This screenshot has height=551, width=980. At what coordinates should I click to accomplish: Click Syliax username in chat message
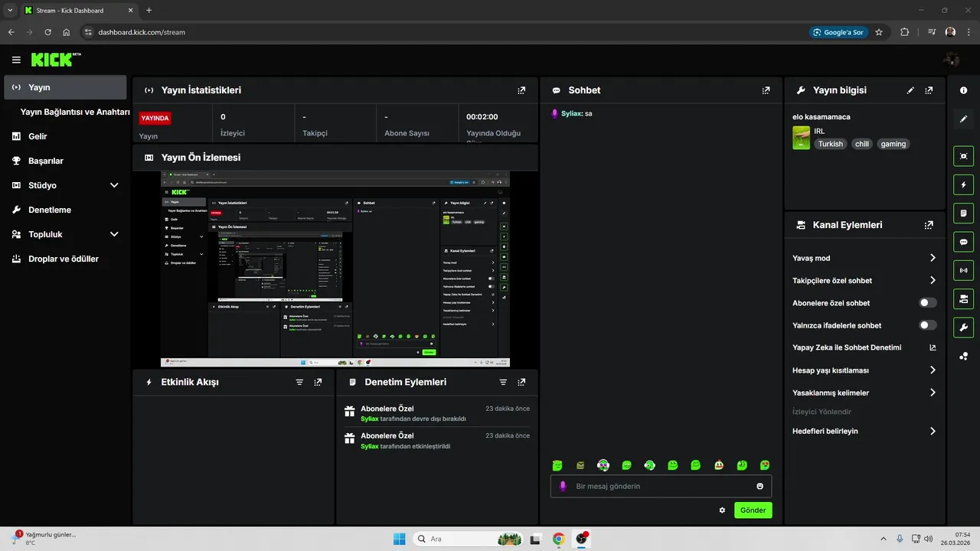click(x=571, y=113)
